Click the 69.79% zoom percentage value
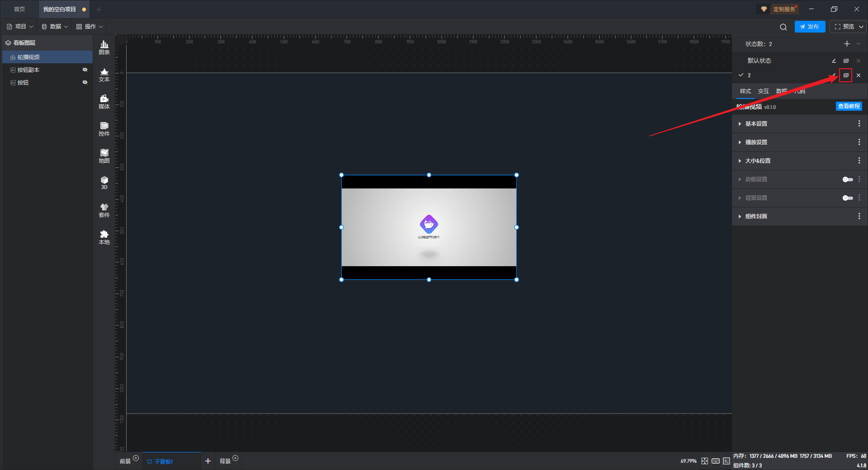This screenshot has height=470, width=868. pos(689,461)
